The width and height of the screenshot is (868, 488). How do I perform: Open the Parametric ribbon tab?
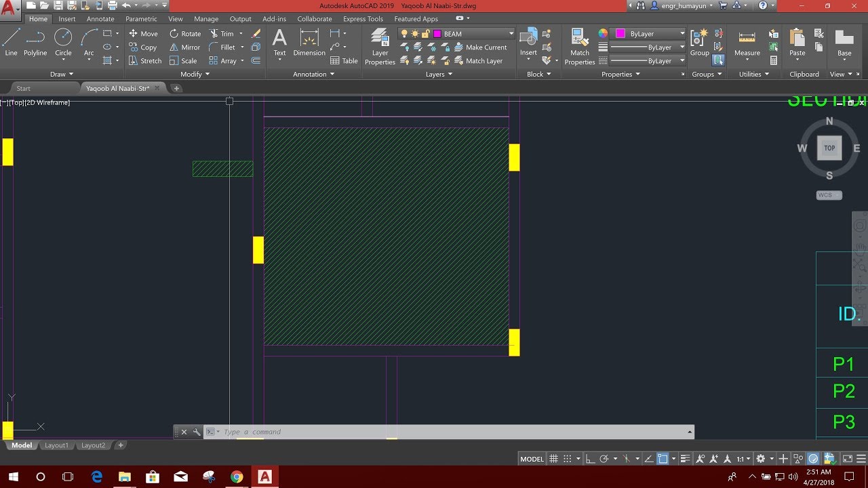pos(141,19)
